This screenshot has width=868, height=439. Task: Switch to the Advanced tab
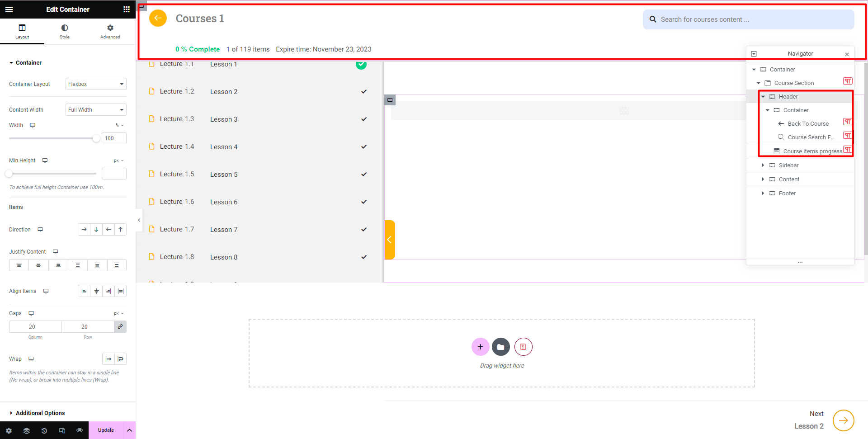tap(110, 32)
